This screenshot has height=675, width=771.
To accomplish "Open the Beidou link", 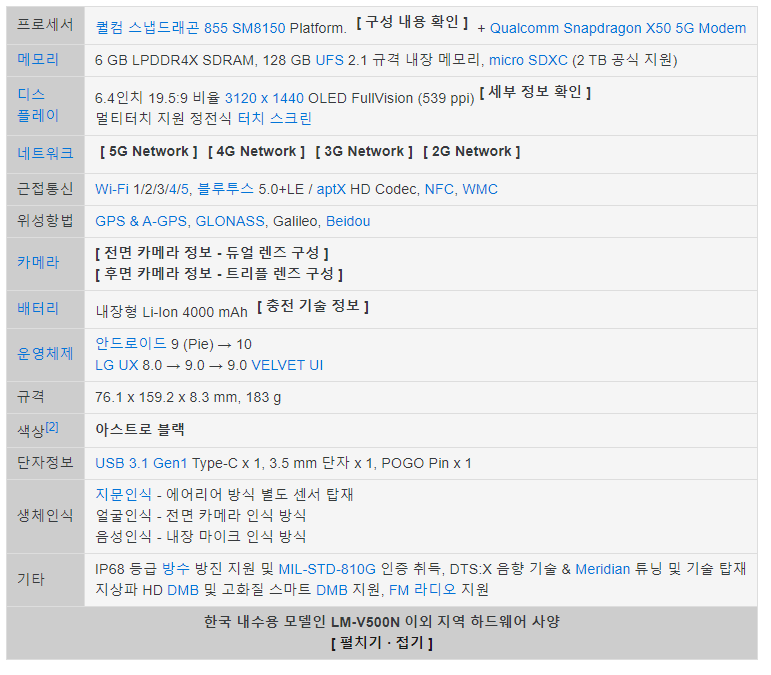I will (x=348, y=221).
